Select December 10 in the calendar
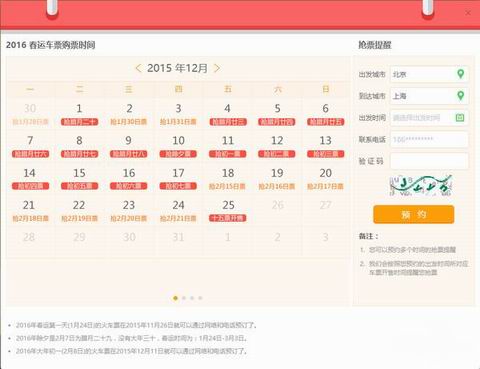This screenshot has width=480, height=369. 178,146
